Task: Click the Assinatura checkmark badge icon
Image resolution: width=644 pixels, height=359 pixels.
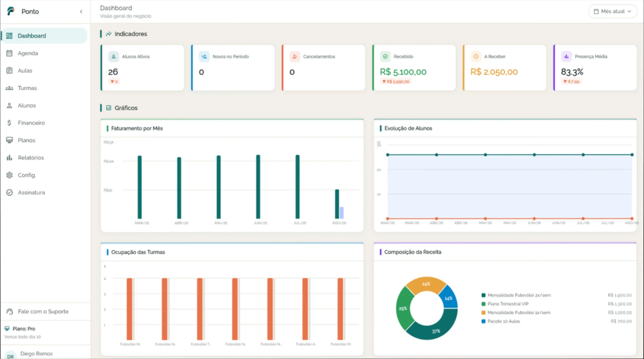Action: pyautogui.click(x=10, y=192)
